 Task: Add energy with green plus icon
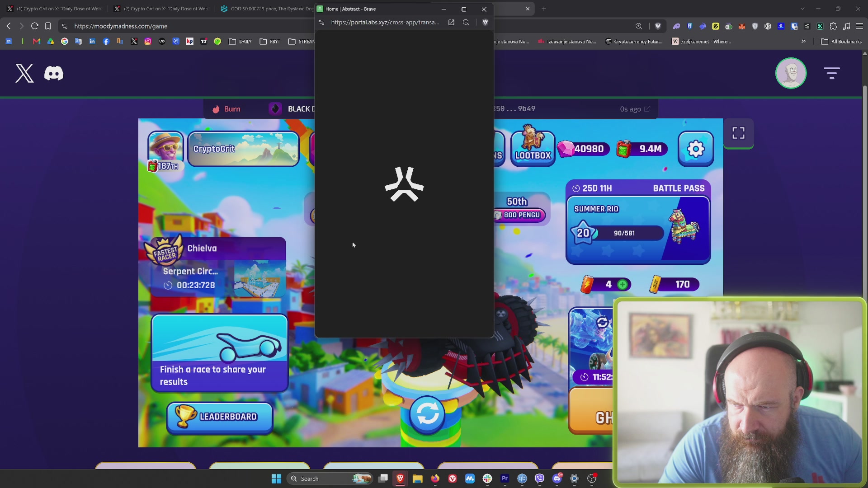(623, 284)
